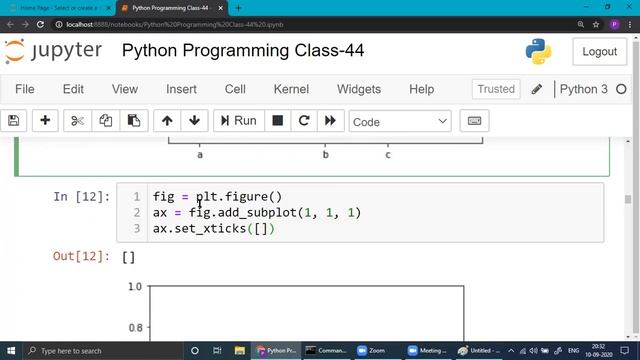Open the Help menu
The image size is (640, 360).
coord(422,89)
